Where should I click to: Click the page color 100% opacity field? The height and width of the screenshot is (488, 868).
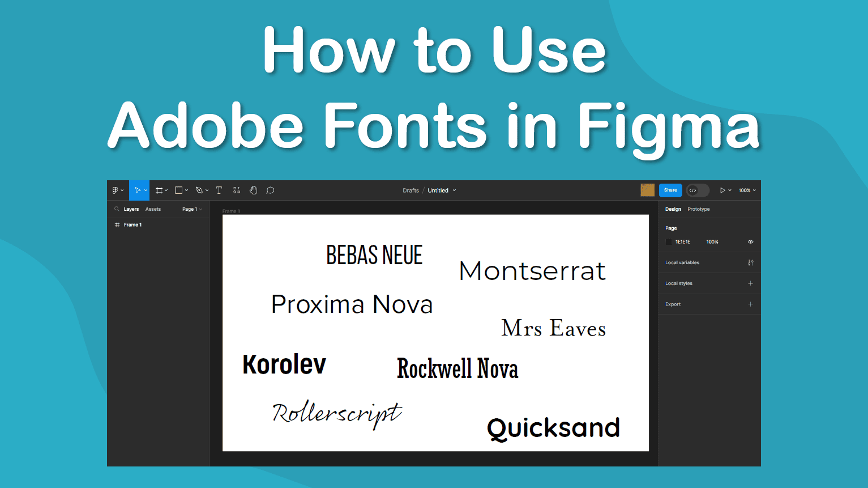click(712, 242)
